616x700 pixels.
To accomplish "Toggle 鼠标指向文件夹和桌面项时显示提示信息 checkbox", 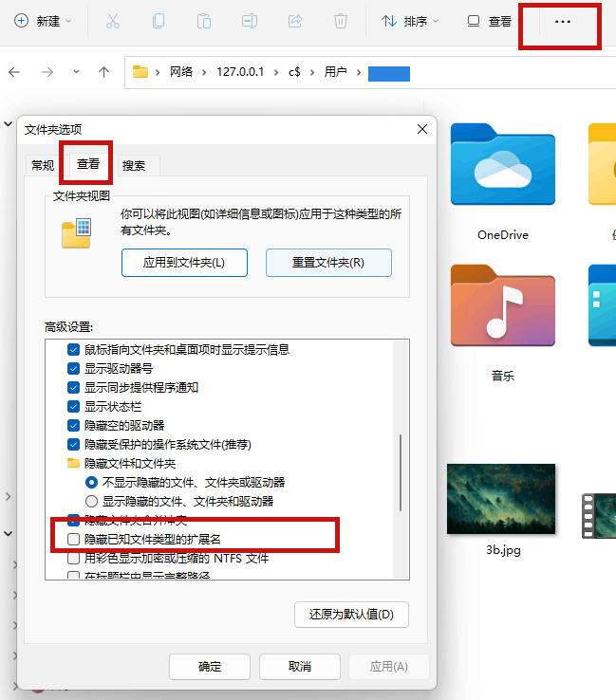I will pyautogui.click(x=73, y=350).
